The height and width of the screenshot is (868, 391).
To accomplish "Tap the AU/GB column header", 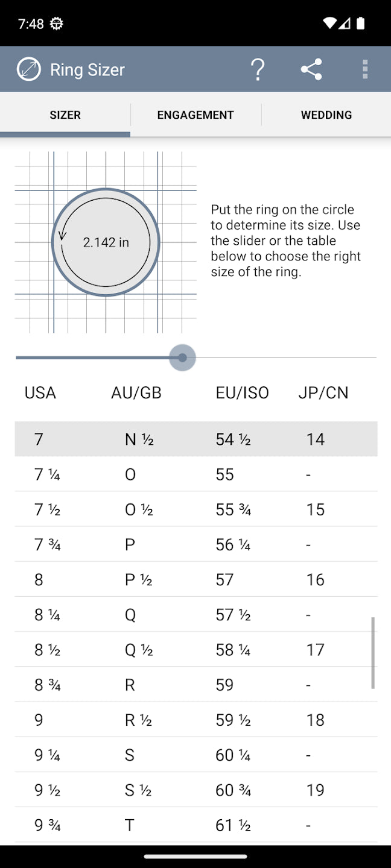I will click(136, 393).
